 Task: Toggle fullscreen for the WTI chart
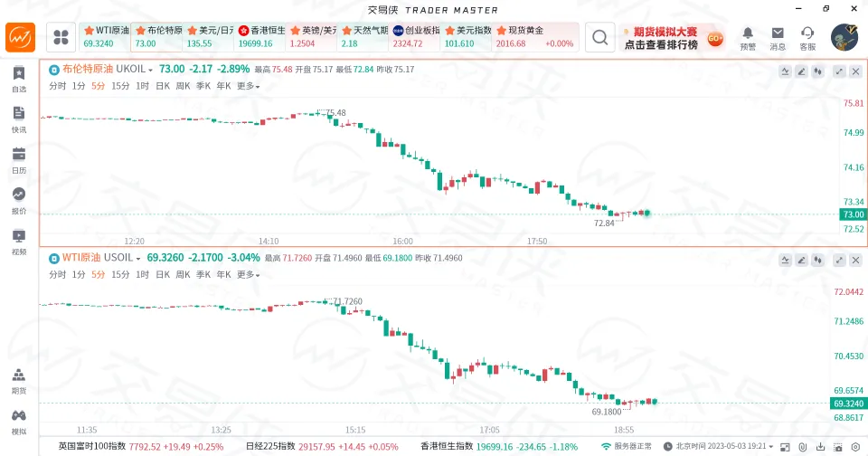(839, 259)
